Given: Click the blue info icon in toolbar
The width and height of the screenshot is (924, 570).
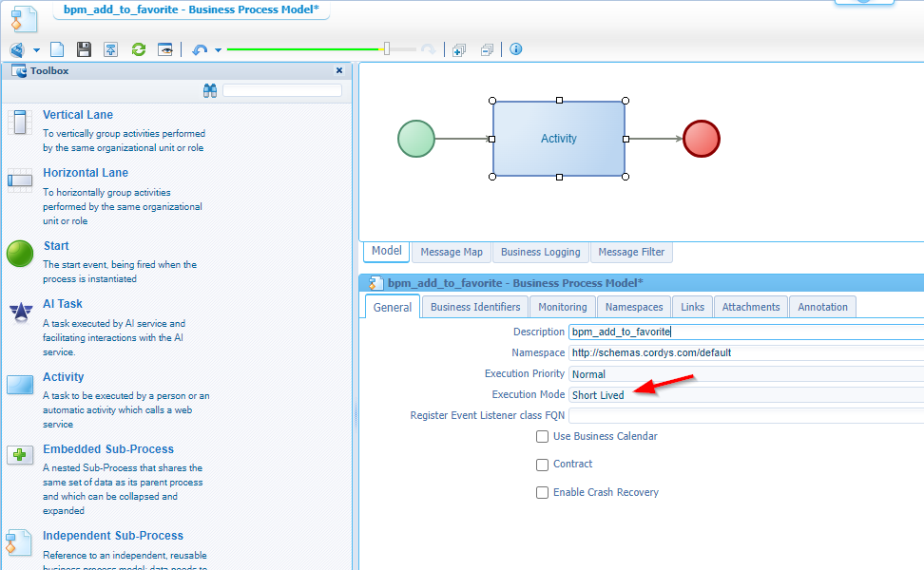Looking at the screenshot, I should (x=516, y=49).
